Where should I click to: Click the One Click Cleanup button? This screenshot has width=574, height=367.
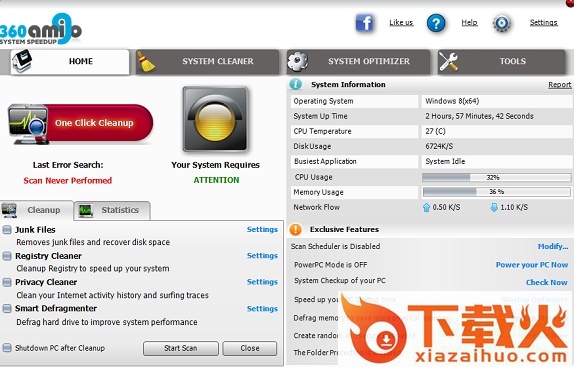pos(81,123)
